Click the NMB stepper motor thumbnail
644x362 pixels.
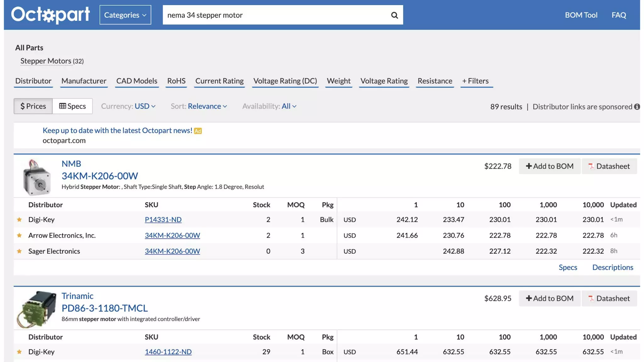[36, 178]
